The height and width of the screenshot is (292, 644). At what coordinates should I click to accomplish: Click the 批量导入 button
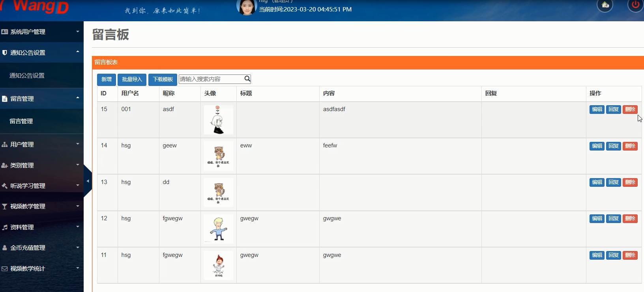(x=132, y=80)
